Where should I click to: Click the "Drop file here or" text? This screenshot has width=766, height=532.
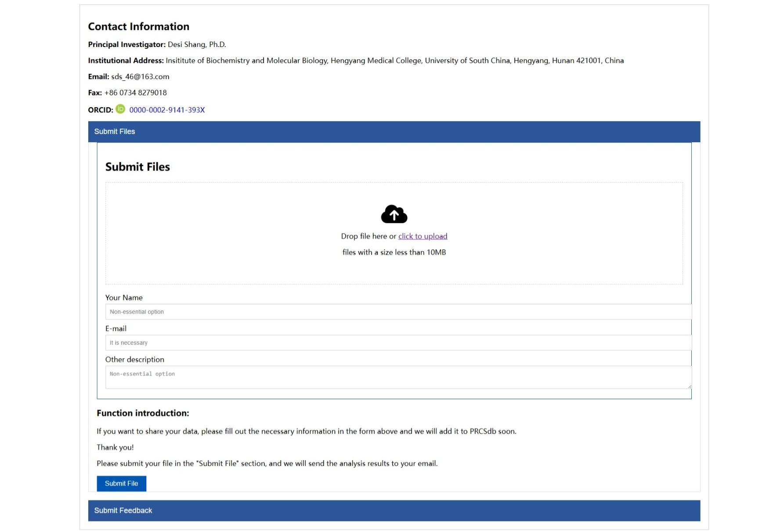click(369, 236)
